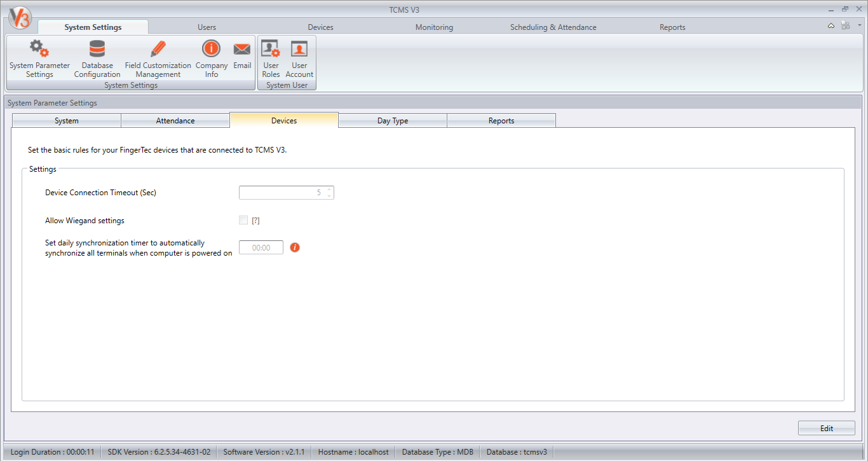Select the Attendance settings sub-tab
Viewport: 868px width, 461px height.
(175, 120)
